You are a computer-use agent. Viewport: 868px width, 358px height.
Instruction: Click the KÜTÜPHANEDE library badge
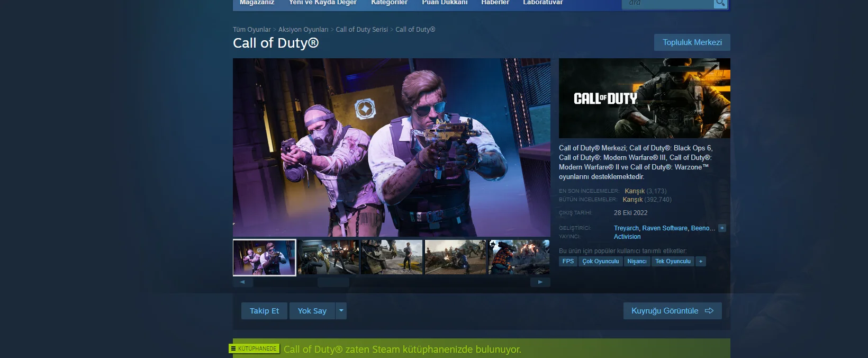tap(254, 348)
